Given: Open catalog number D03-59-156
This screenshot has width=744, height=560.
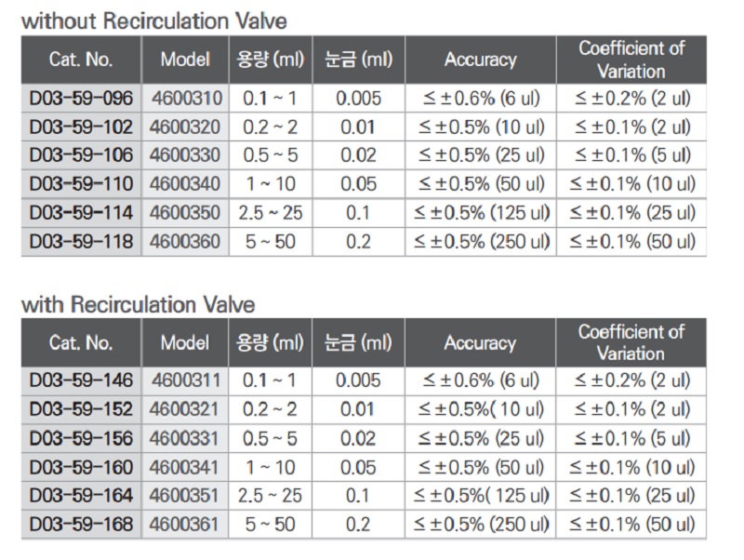Looking at the screenshot, I should coord(82,438).
